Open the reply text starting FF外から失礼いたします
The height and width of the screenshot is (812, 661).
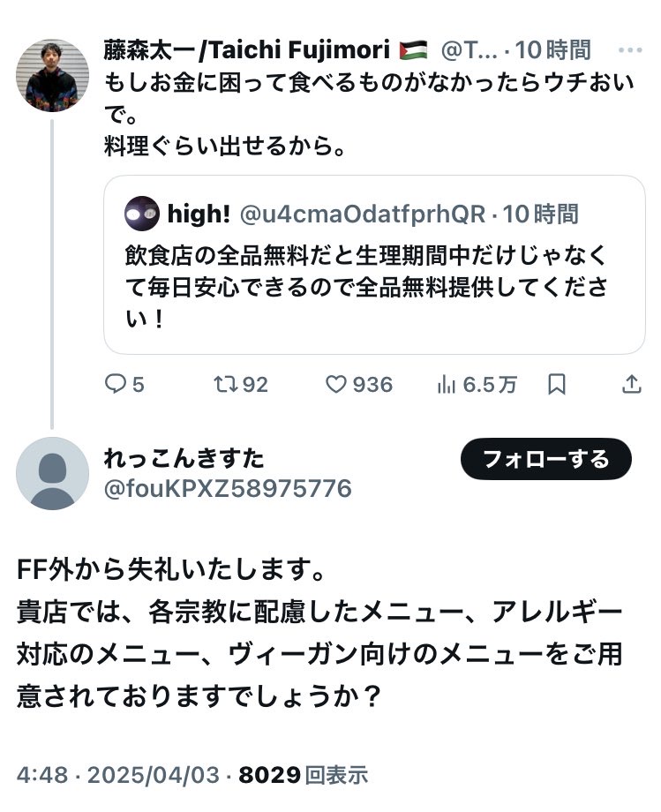319,632
